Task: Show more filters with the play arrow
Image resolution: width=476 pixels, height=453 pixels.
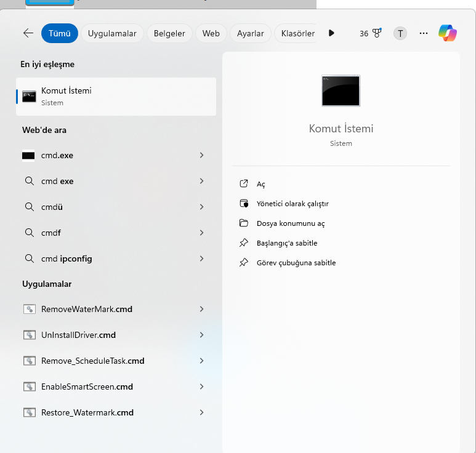Action: [x=331, y=33]
